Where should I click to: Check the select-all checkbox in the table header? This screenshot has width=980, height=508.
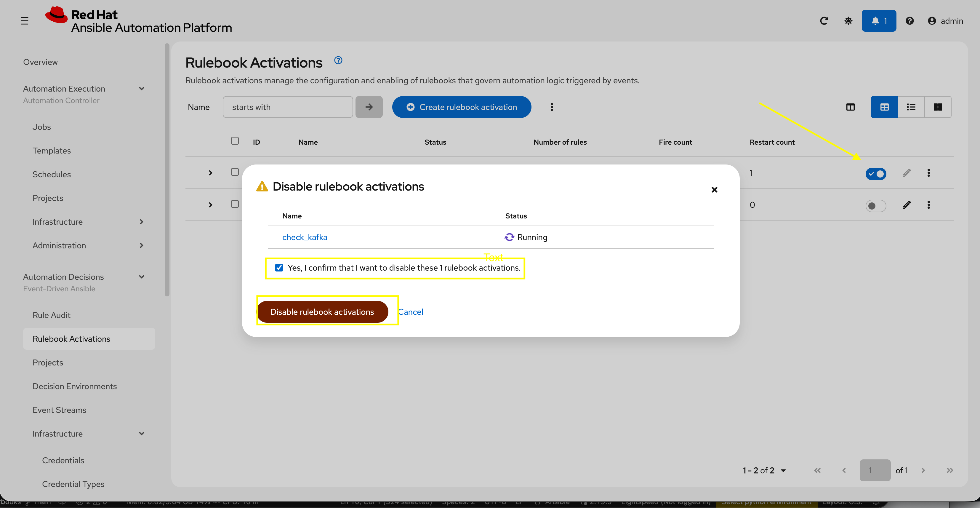click(x=234, y=140)
